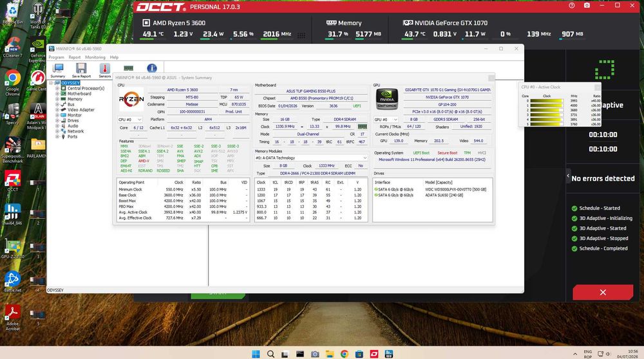Expand the Motherboard tree node
The image size is (644, 359).
click(57, 93)
